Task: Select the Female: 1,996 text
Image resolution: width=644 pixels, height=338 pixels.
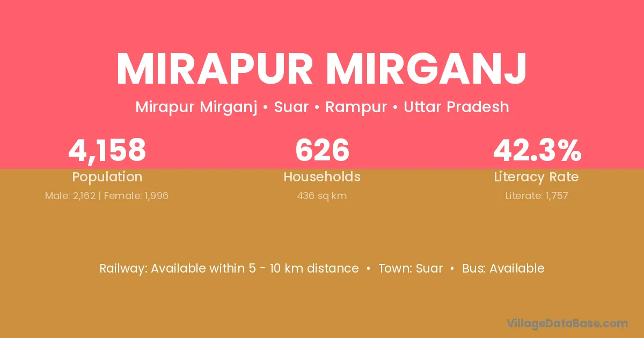Action: (136, 196)
